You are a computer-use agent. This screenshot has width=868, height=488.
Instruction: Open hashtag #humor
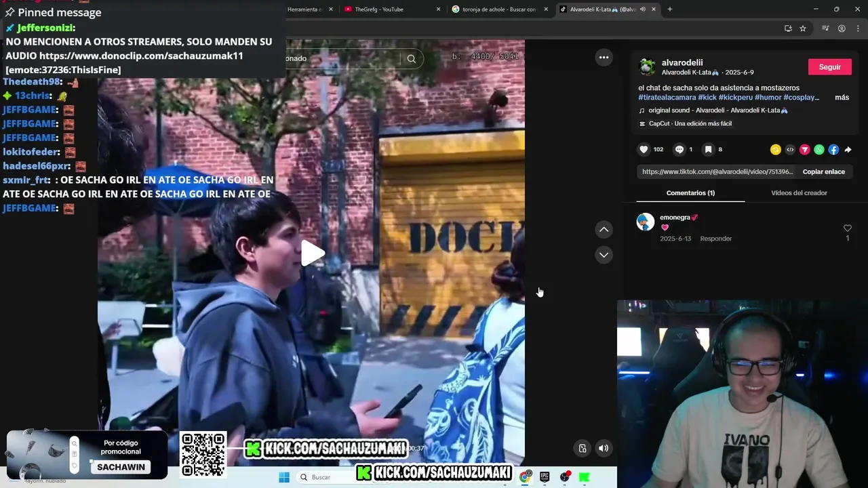(x=768, y=98)
